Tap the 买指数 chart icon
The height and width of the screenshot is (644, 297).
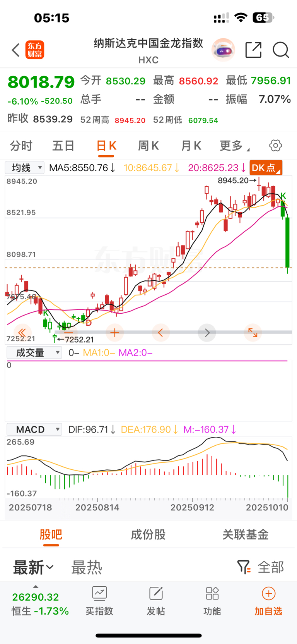[99, 593]
